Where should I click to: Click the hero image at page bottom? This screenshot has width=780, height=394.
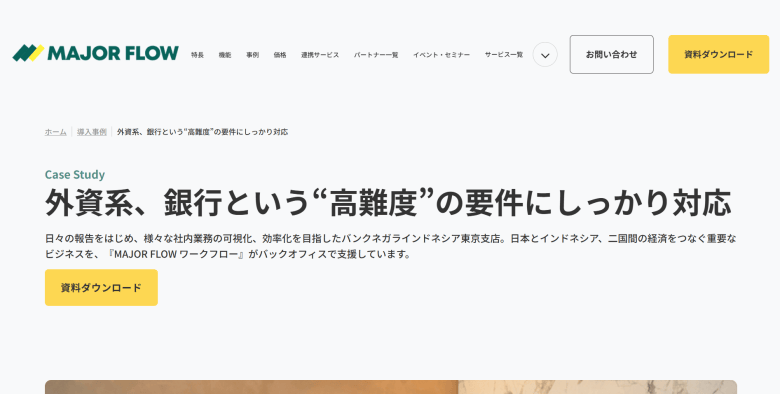[390, 387]
